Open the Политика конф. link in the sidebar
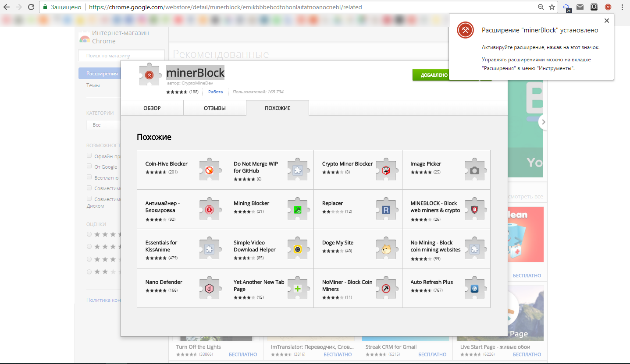630x364 pixels. point(103,300)
